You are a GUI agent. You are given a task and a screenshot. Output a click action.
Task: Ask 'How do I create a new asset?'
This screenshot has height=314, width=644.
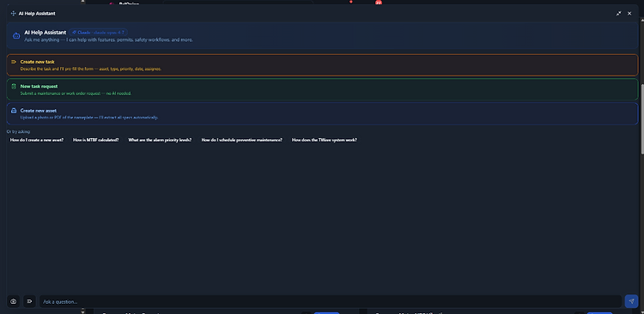pyautogui.click(x=37, y=140)
